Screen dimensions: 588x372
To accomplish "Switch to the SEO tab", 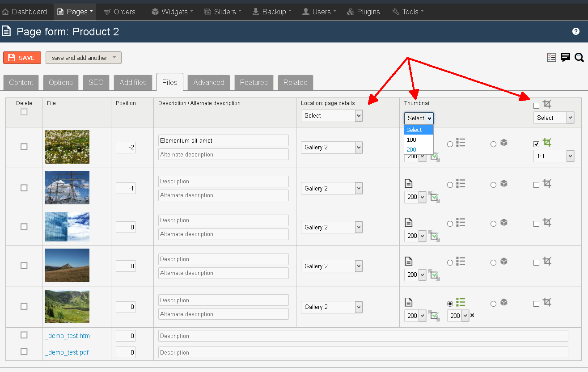I will tap(96, 82).
